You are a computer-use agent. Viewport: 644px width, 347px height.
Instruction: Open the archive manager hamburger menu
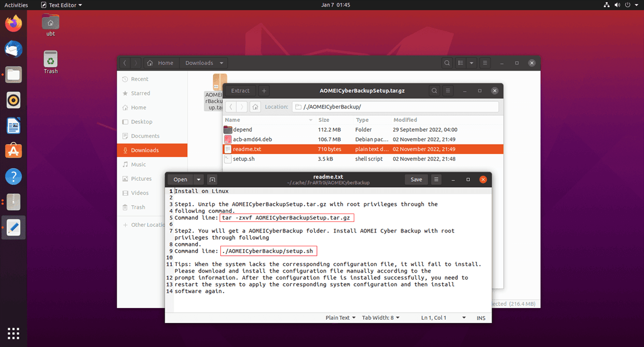point(449,91)
